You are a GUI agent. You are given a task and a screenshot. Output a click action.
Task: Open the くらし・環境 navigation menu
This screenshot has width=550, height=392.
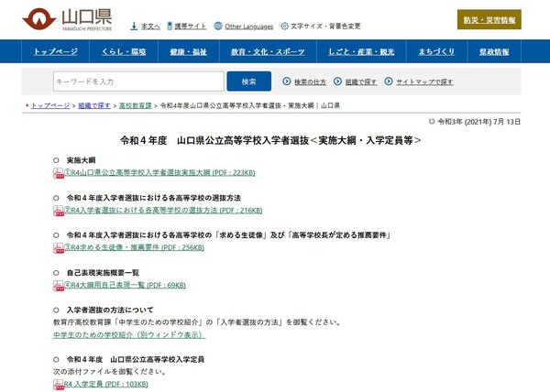point(124,51)
